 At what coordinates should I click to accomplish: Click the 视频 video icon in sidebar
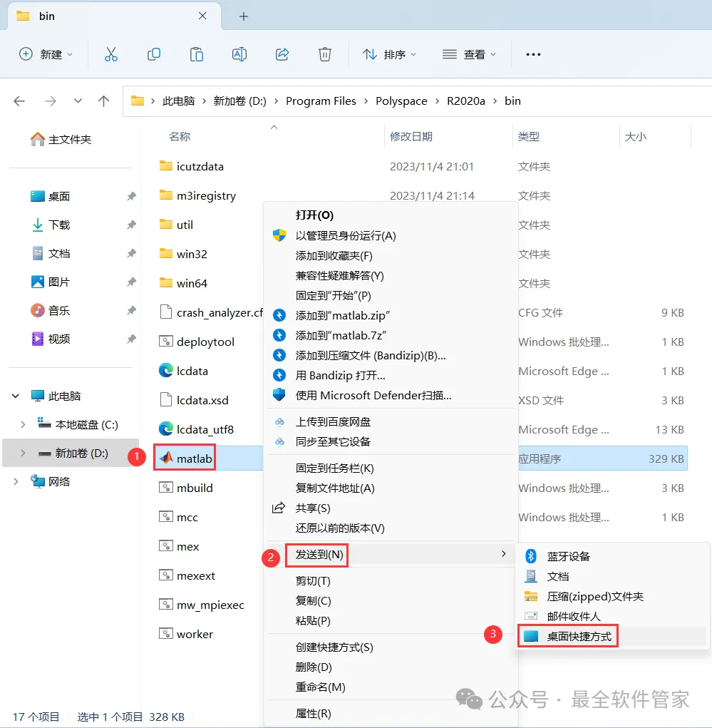[x=37, y=339]
